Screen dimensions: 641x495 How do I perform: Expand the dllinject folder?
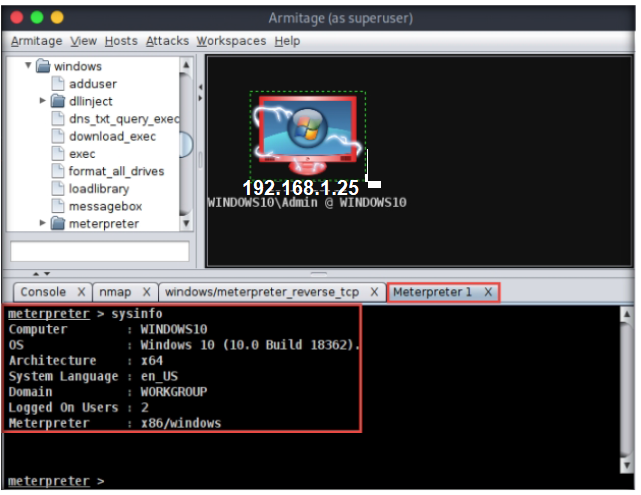pyautogui.click(x=43, y=101)
